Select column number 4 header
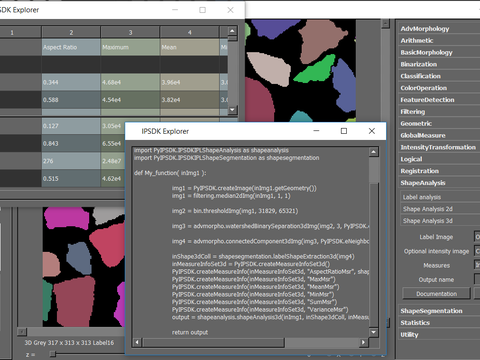The width and height of the screenshot is (480, 360). pos(189,32)
